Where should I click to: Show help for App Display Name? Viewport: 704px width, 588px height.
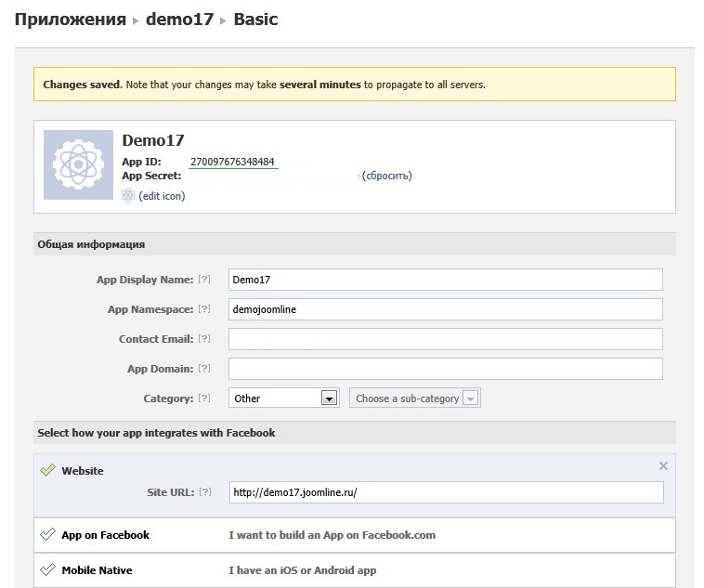pos(204,279)
